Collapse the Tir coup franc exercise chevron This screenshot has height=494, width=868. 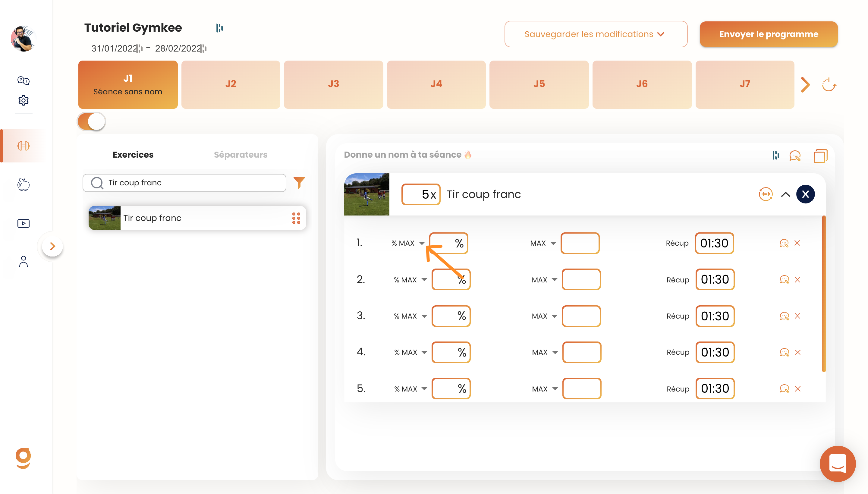click(786, 194)
